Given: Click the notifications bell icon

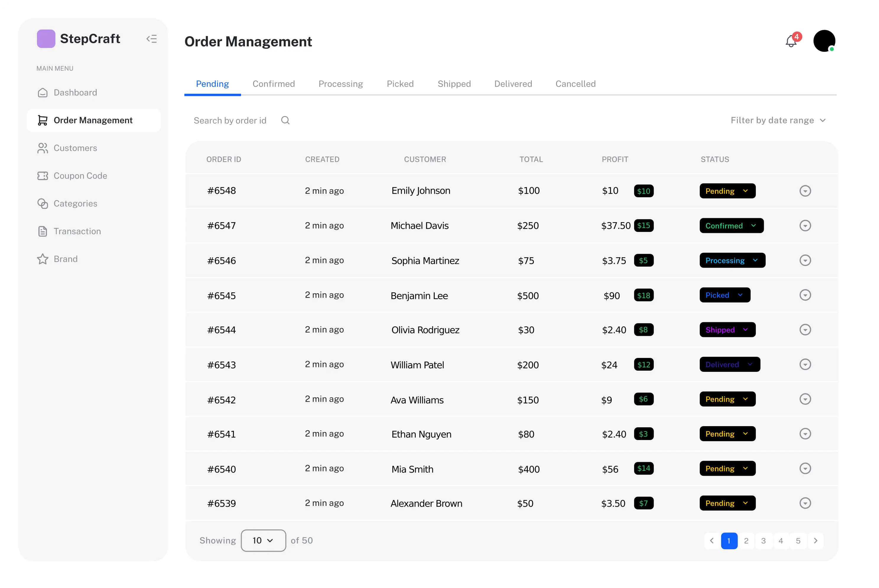Looking at the screenshot, I should 791,41.
